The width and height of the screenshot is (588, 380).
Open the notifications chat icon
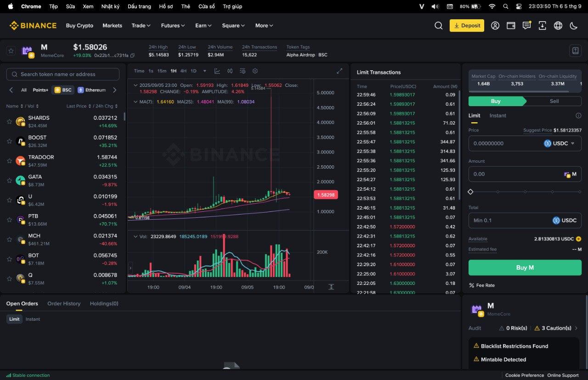pos(526,26)
